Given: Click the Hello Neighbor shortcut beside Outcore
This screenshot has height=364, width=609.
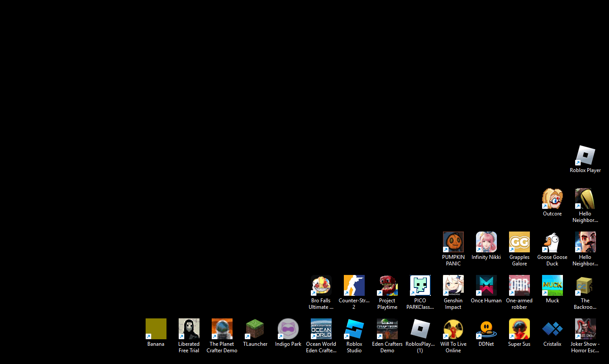Looking at the screenshot, I should pos(585,199).
